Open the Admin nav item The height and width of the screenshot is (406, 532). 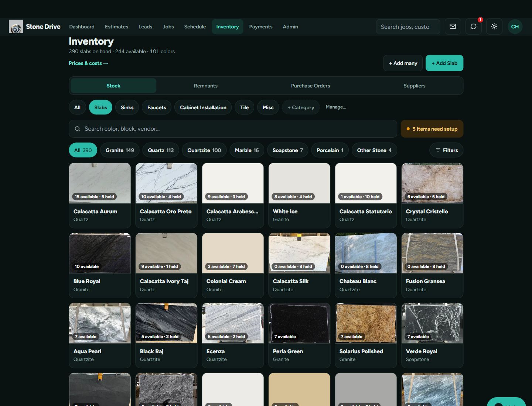tap(290, 27)
